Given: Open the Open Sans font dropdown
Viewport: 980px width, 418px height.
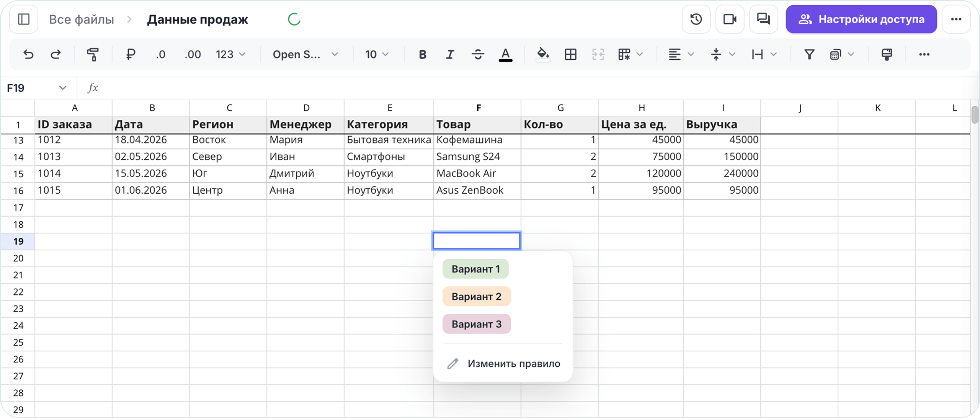Looking at the screenshot, I should click(305, 54).
